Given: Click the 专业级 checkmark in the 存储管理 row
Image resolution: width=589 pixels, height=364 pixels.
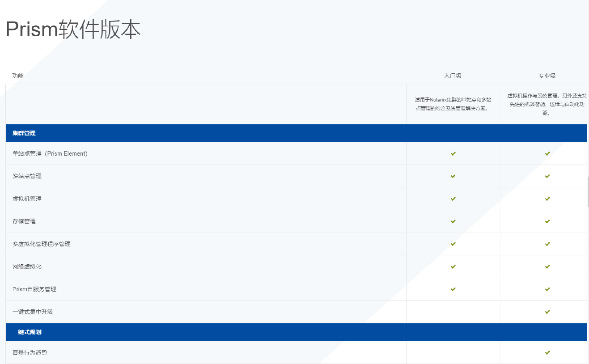Looking at the screenshot, I should click(x=547, y=221).
